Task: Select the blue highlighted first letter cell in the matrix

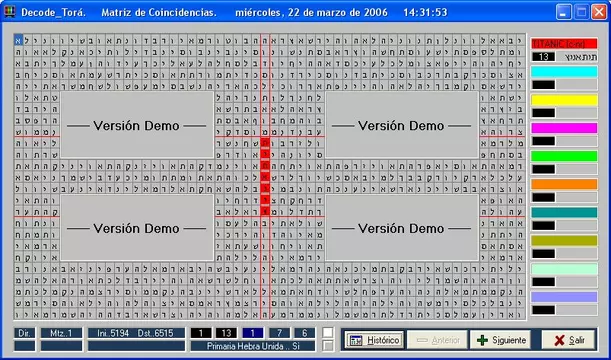Action: click(18, 40)
